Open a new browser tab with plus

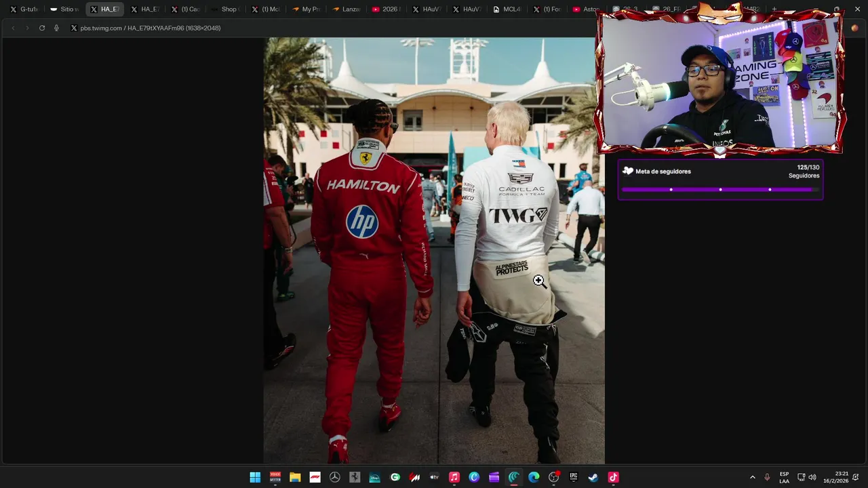pos(774,9)
